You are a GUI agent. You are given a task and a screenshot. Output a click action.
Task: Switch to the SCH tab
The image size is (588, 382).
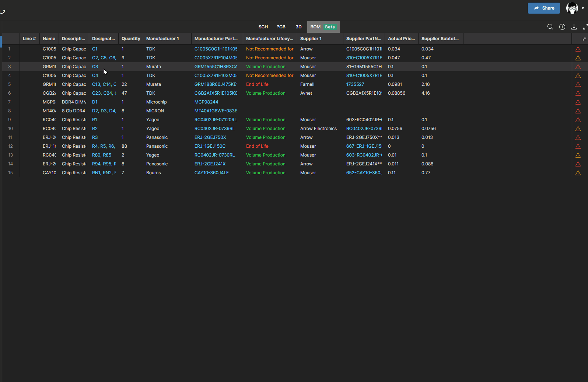(263, 27)
